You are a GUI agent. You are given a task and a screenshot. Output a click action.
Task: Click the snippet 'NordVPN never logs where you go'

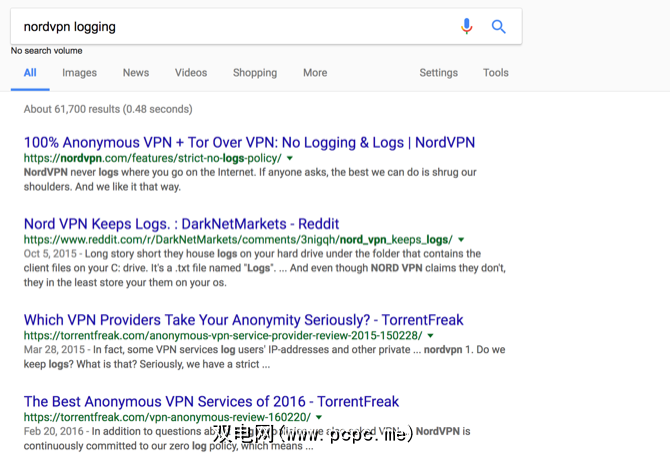pyautogui.click(x=250, y=179)
